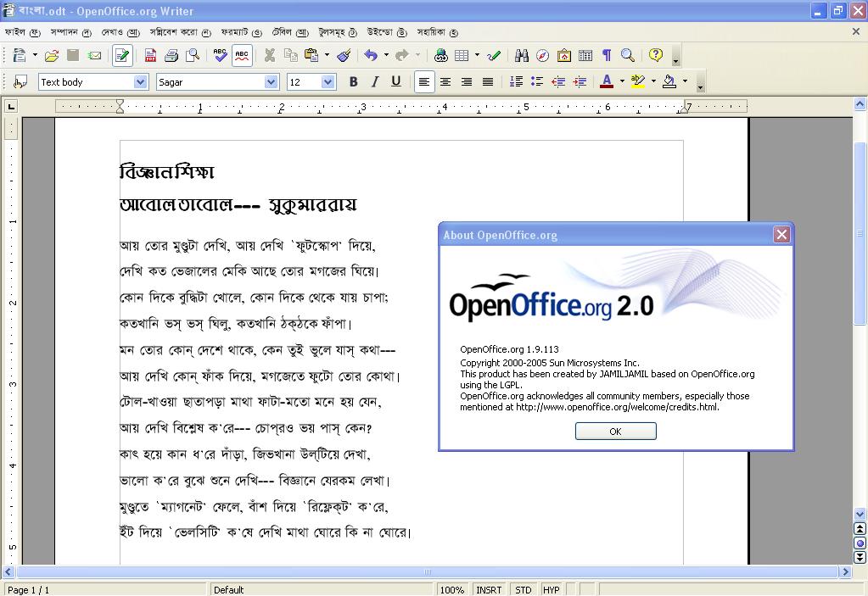The image size is (868, 596).
Task: Open the Zoom magnifier icon
Action: 627,55
